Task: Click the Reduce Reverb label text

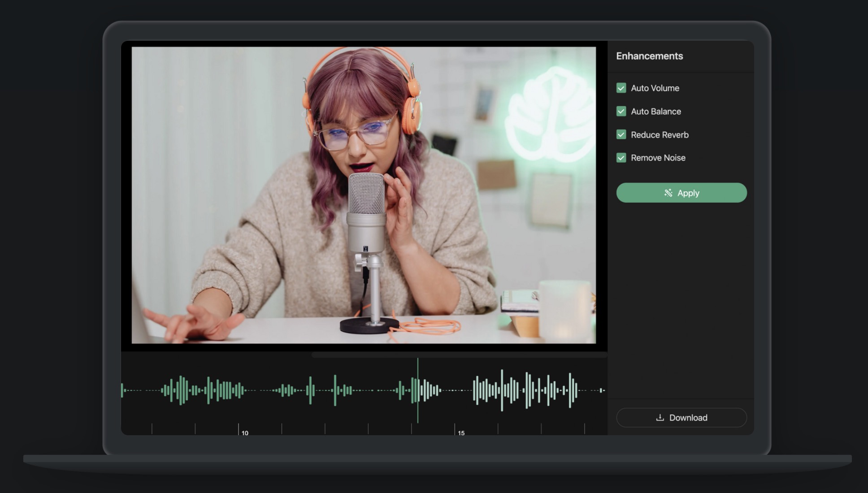Action: click(660, 135)
